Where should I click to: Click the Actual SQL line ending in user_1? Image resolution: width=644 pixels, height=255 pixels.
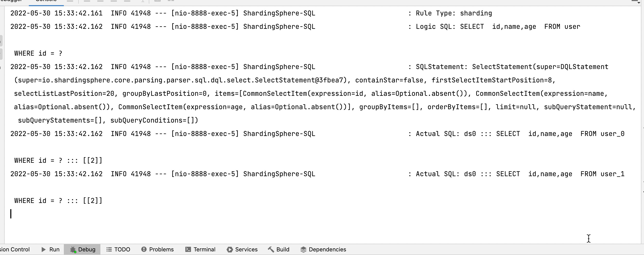coord(317,174)
